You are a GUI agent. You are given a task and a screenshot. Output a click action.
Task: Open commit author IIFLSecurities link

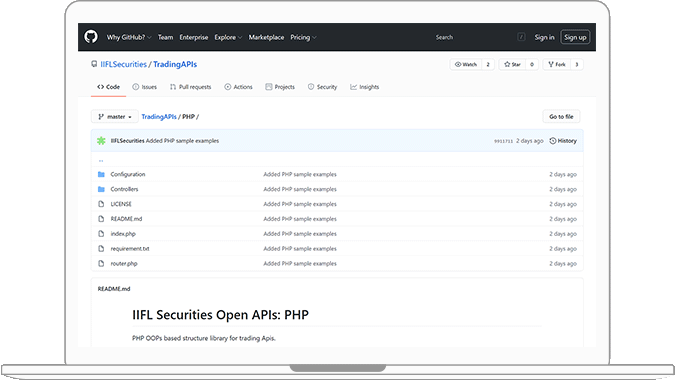127,141
